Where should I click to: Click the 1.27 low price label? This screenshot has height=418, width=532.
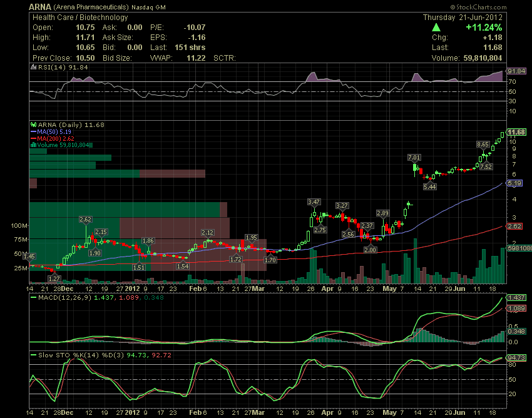coord(54,278)
